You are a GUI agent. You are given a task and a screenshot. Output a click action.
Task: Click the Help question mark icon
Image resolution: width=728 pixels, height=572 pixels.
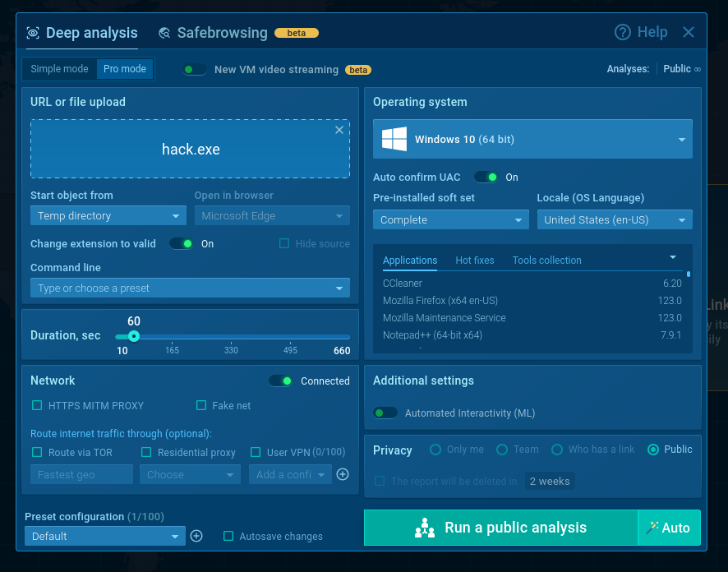(x=623, y=32)
